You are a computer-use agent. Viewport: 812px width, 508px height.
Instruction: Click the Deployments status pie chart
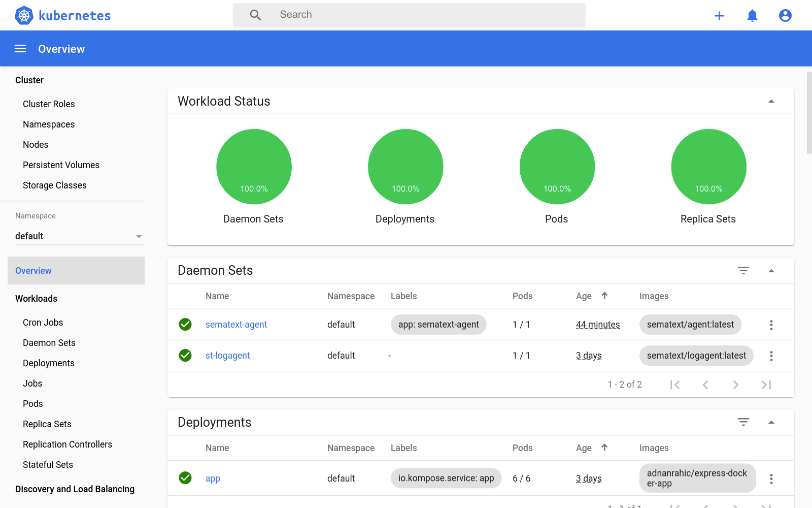pos(405,167)
